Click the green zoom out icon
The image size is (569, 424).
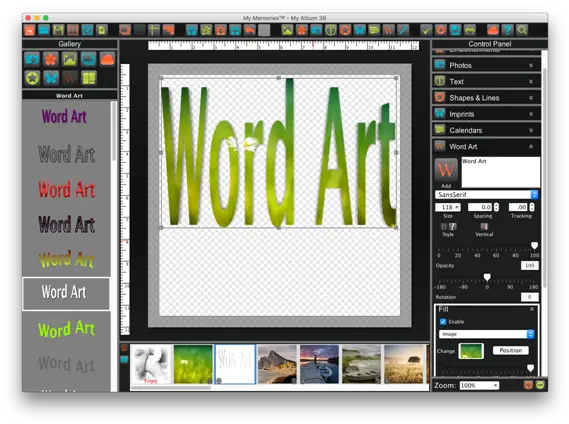540,385
